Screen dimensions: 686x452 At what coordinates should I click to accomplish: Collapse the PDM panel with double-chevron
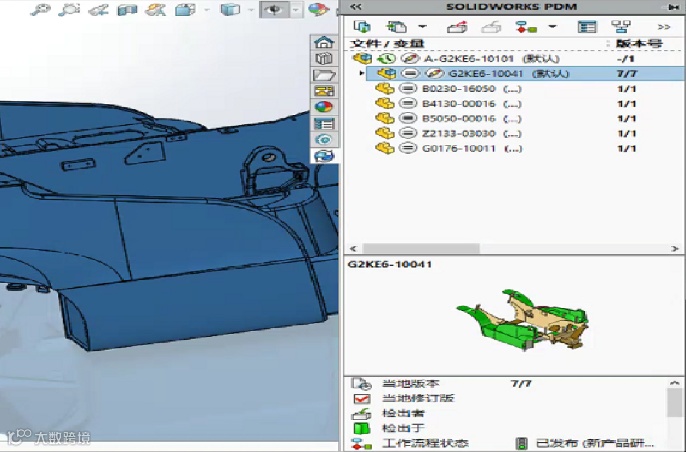(x=356, y=7)
